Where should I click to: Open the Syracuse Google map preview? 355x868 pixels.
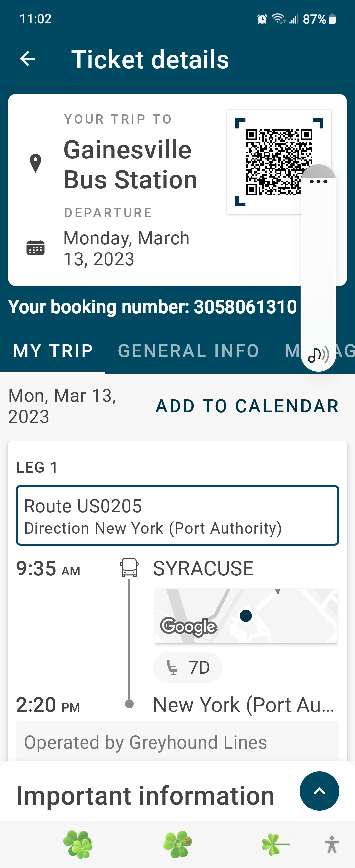coord(246,615)
